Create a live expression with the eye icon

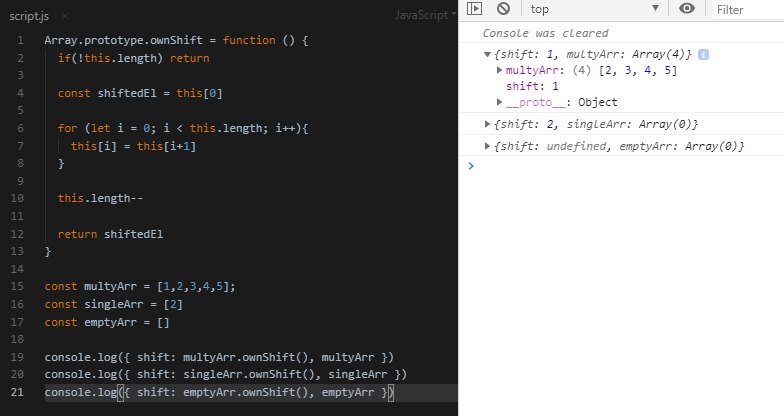687,8
